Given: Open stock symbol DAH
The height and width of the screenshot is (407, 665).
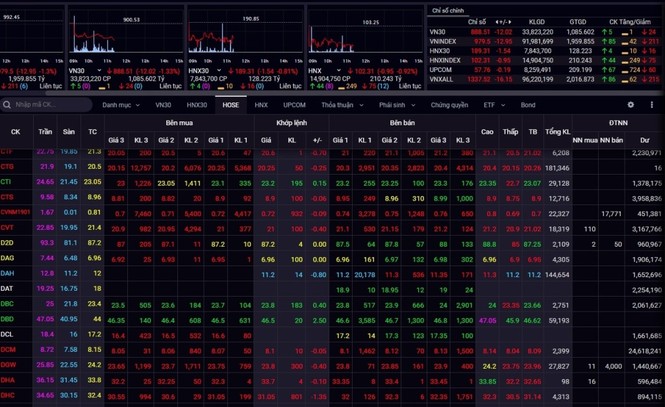Looking at the screenshot, I should [x=7, y=273].
